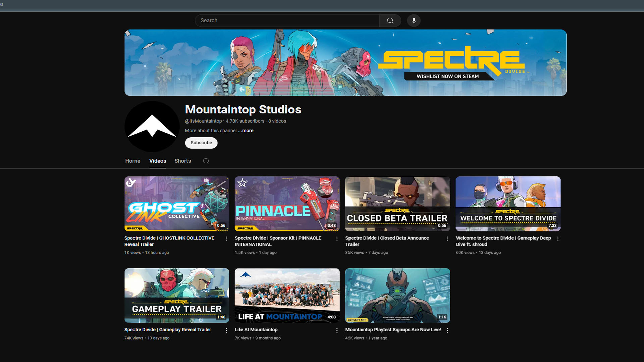Subscribe to Mountaintop Studios
The height and width of the screenshot is (362, 644).
click(x=201, y=143)
